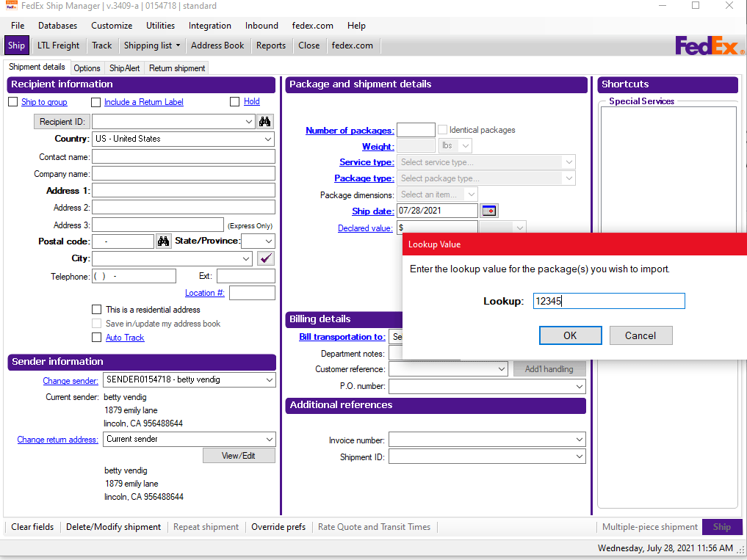747x560 pixels.
Task: Open the P.O. number dropdown
Action: coord(580,386)
